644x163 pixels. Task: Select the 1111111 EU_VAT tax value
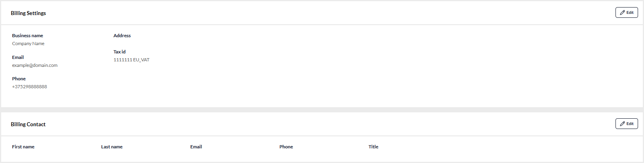[x=131, y=60]
